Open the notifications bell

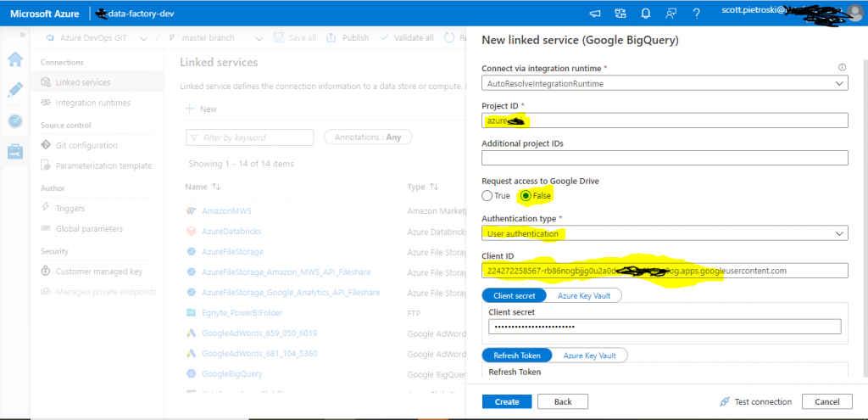point(645,14)
